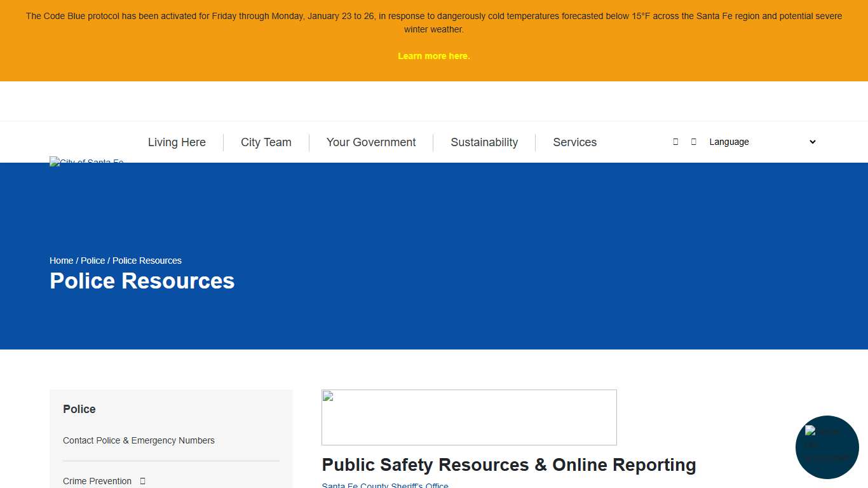Image resolution: width=868 pixels, height=488 pixels.
Task: Open the Your Government menu
Action: tap(370, 142)
